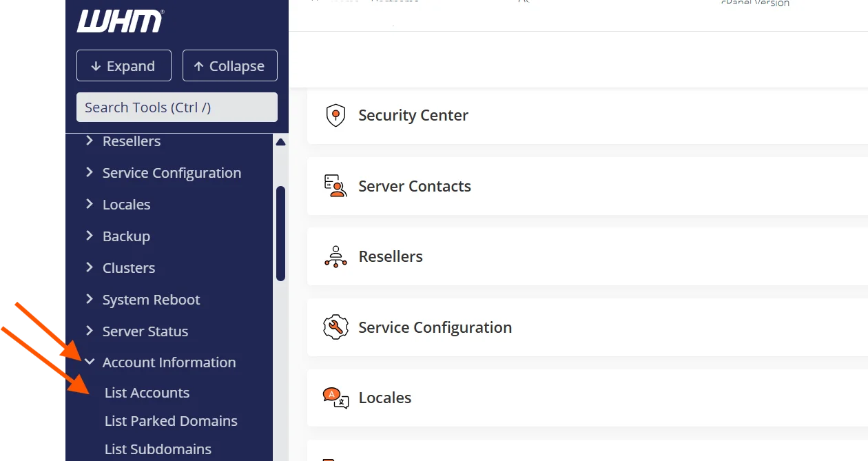Image resolution: width=868 pixels, height=461 pixels.
Task: Focus the Search Tools input field
Action: tap(176, 107)
